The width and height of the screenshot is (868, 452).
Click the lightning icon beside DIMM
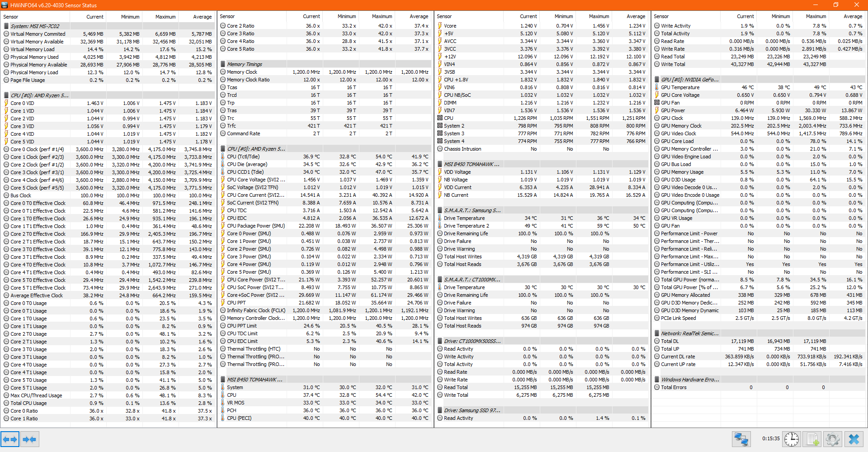coord(440,103)
